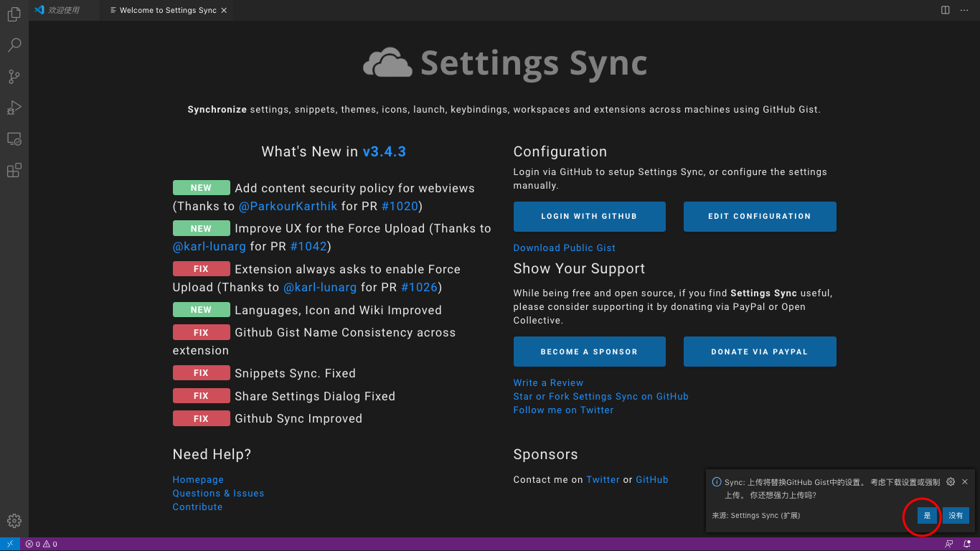Open the Download Public Gist link

[564, 248]
